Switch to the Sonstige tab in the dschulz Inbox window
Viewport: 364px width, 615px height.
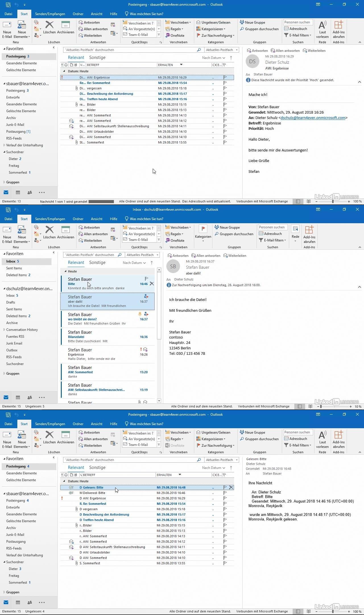[x=97, y=263]
